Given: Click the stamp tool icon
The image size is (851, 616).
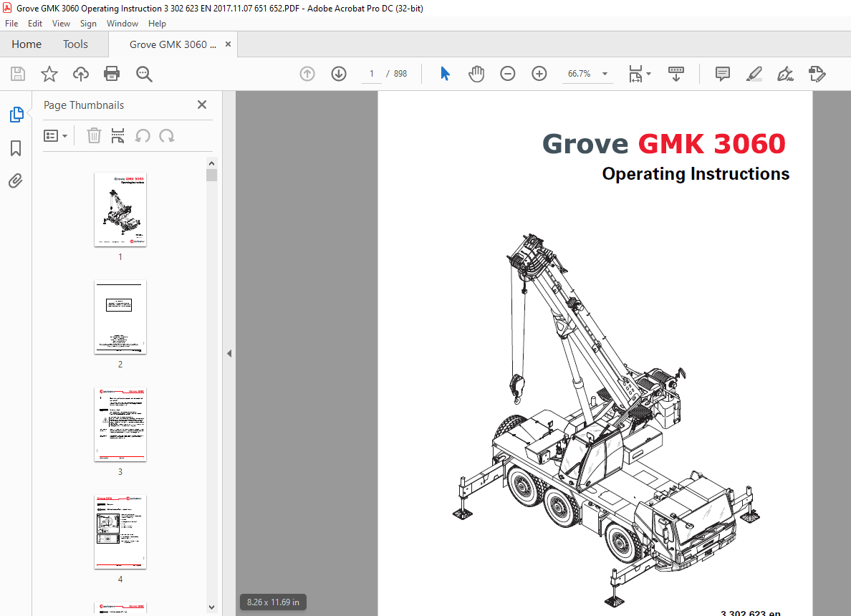Looking at the screenshot, I should click(x=817, y=74).
